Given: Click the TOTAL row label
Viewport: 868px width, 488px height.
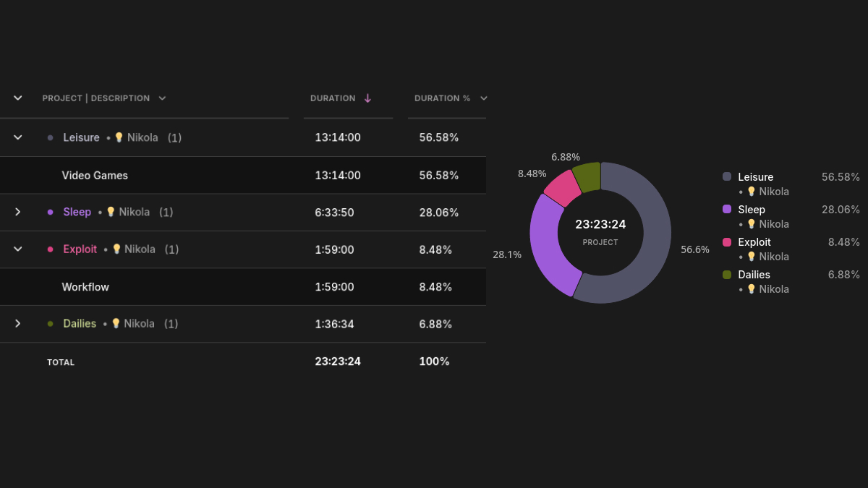Looking at the screenshot, I should click(61, 362).
